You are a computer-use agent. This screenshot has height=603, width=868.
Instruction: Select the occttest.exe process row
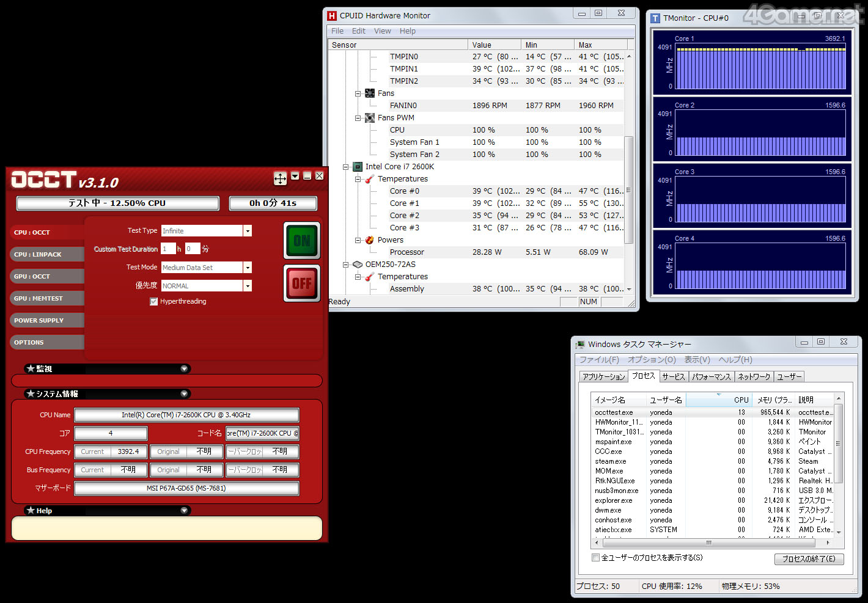pos(712,413)
